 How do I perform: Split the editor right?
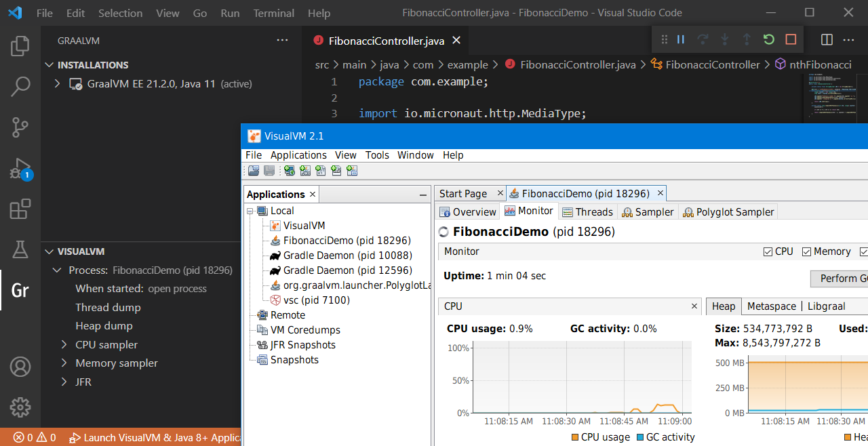[x=827, y=39]
